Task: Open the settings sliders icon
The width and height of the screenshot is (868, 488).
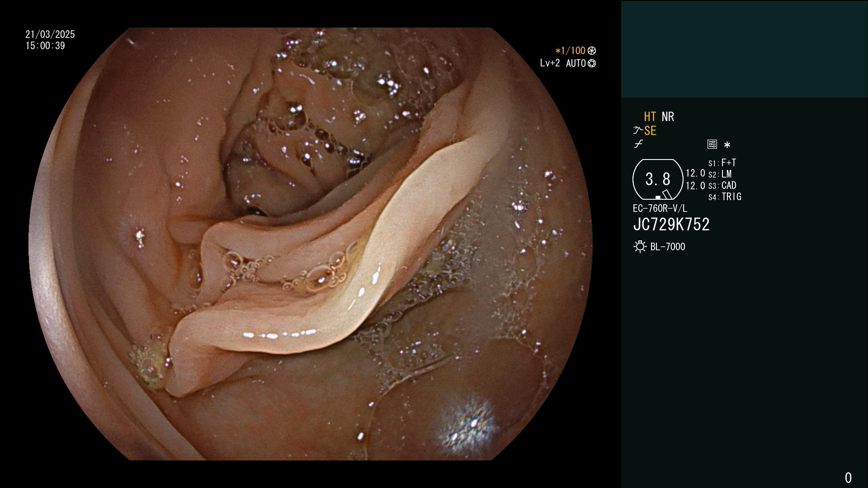Action: pyautogui.click(x=712, y=144)
